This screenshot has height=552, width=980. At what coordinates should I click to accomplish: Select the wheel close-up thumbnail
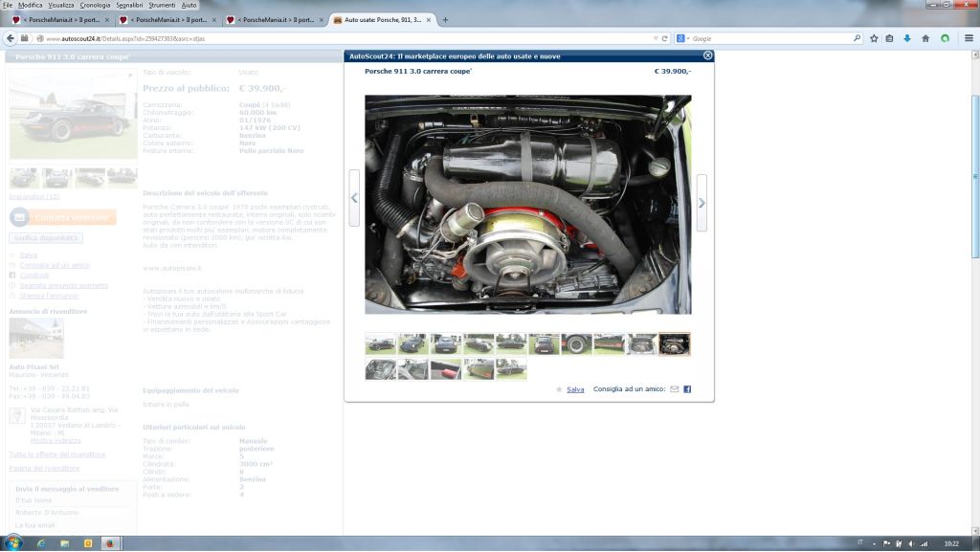576,343
